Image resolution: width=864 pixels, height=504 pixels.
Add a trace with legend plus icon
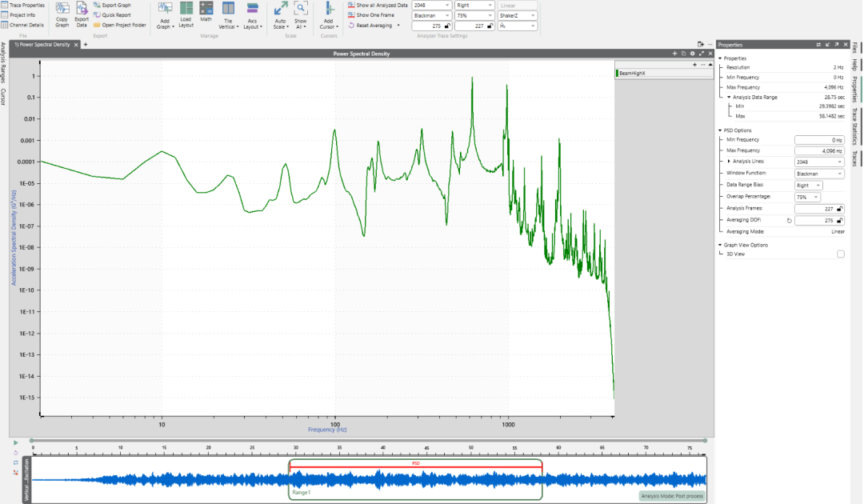click(694, 65)
